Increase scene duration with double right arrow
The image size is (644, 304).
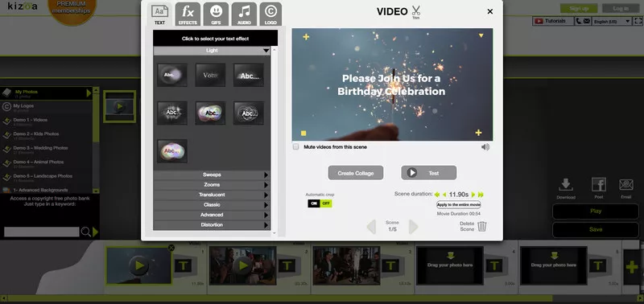(481, 195)
